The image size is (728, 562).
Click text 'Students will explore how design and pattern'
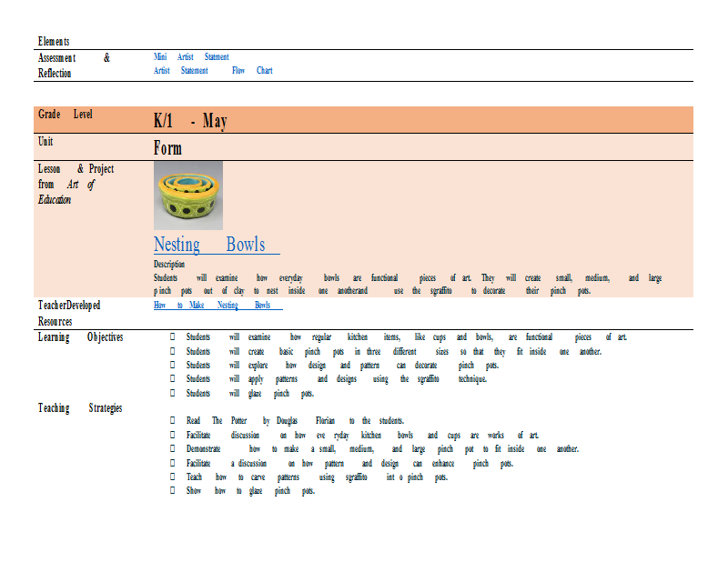click(x=342, y=366)
